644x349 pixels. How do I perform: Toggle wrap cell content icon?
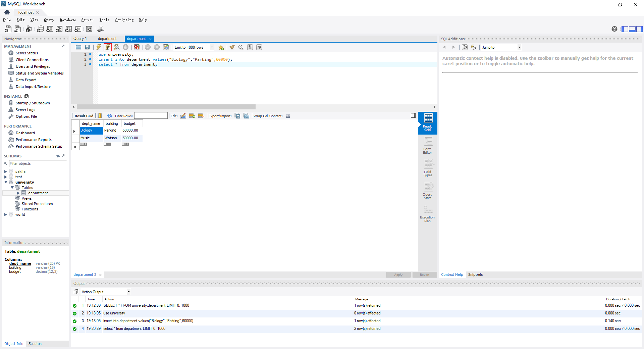288,116
